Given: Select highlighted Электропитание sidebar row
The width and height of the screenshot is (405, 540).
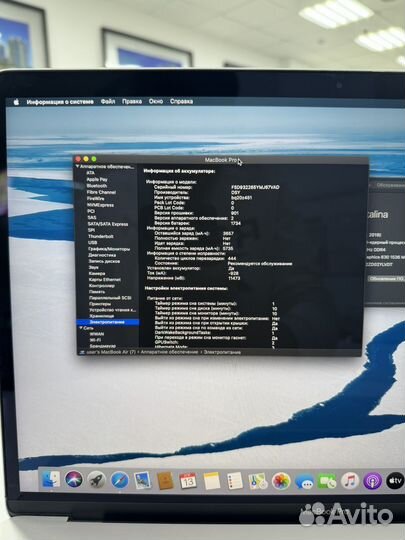Looking at the screenshot, I should pyautogui.click(x=107, y=322).
